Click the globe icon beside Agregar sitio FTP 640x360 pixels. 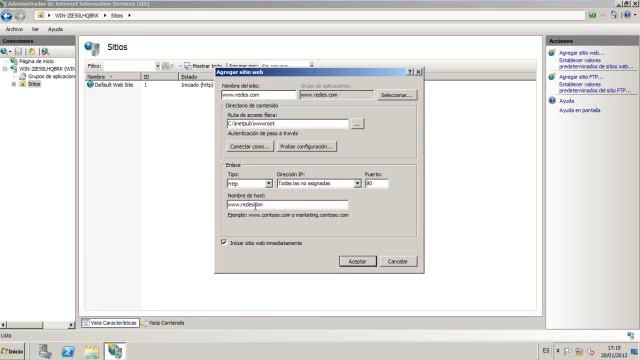click(552, 77)
